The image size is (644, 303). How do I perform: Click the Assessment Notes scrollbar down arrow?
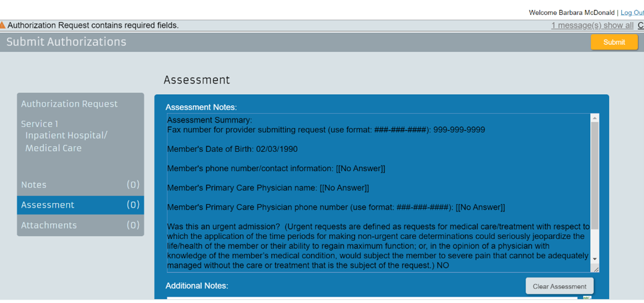click(595, 259)
